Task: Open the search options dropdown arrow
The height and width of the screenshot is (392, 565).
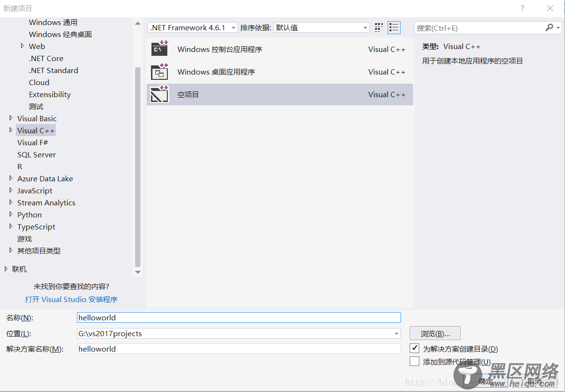Action: 558,28
